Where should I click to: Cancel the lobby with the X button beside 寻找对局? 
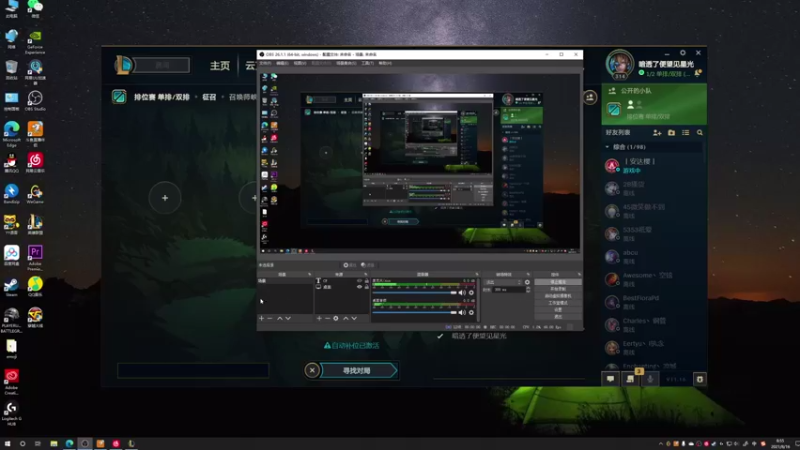point(312,370)
